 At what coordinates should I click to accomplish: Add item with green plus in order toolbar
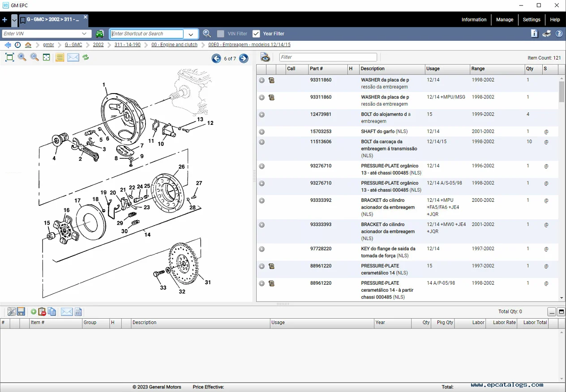[x=34, y=312]
